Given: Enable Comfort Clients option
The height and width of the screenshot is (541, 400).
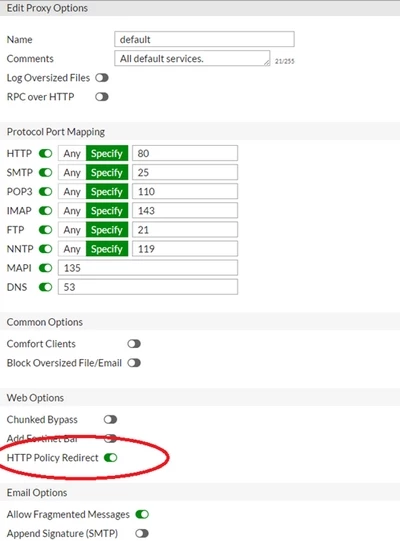Looking at the screenshot, I should (x=134, y=344).
